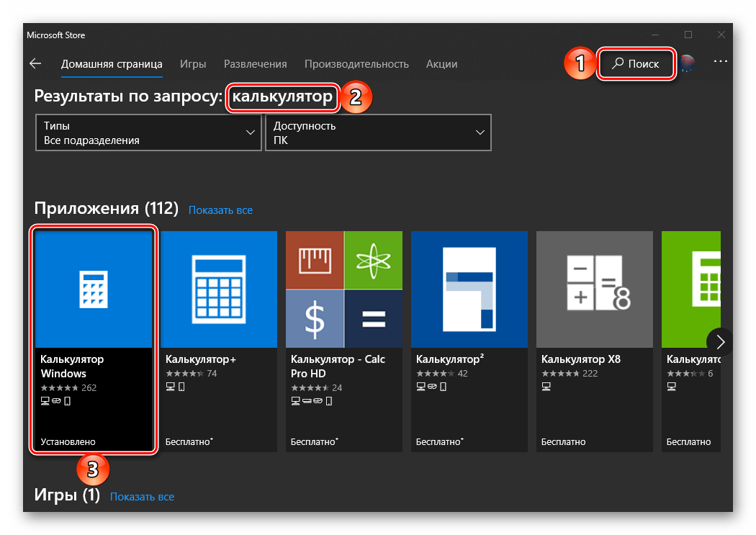Image resolution: width=756 pixels, height=535 pixels.
Task: Open the Калькулятор X8 app icon
Action: tap(594, 289)
